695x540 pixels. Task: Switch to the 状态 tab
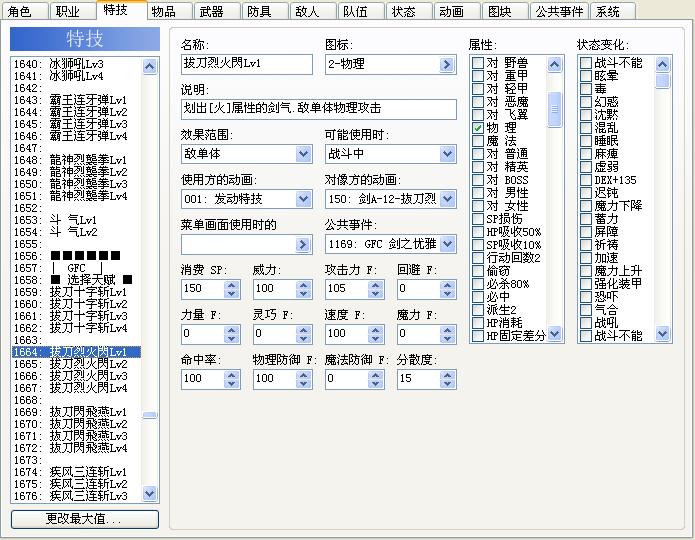point(409,12)
